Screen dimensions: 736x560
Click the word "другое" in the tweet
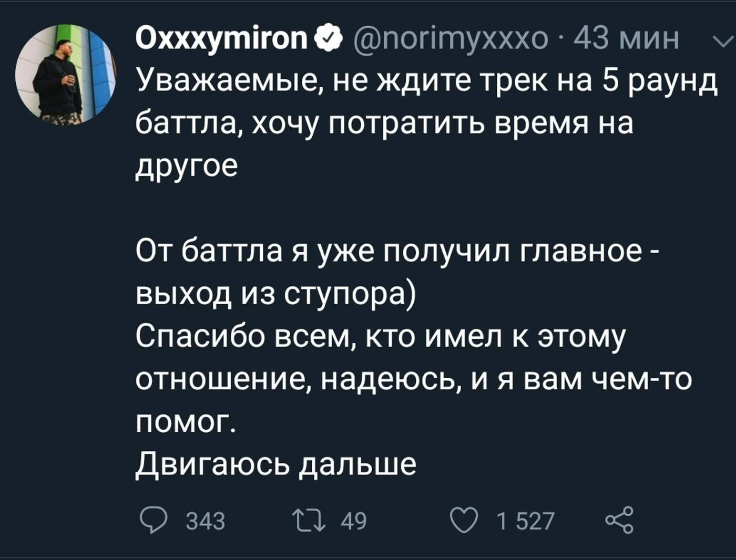pyautogui.click(x=187, y=166)
